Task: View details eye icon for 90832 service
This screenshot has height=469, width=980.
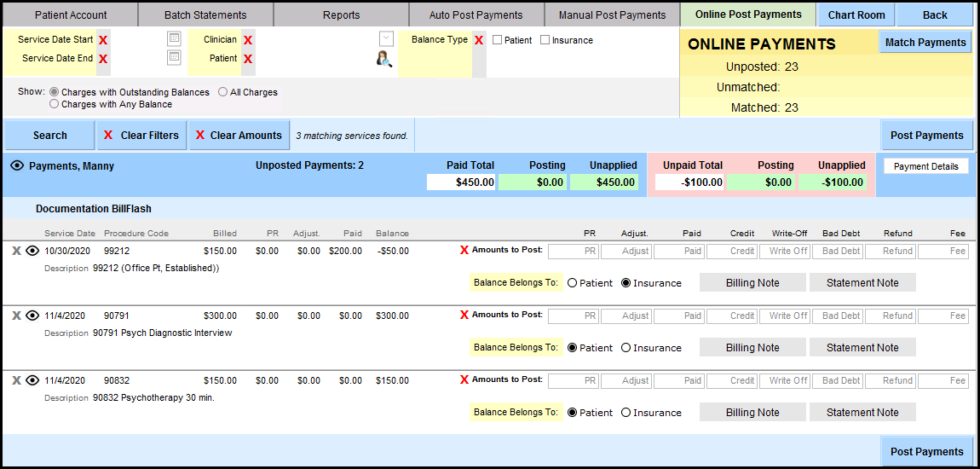Action: coord(32,380)
